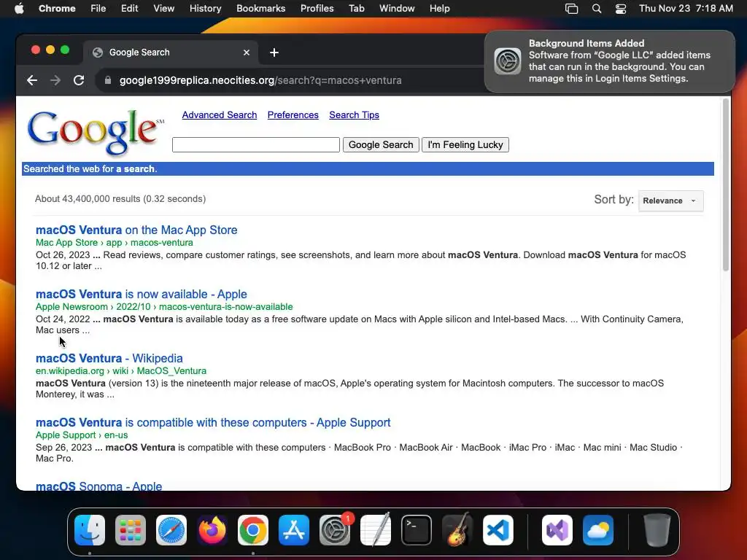
Task: Click the Google Search button
Action: pyautogui.click(x=381, y=145)
